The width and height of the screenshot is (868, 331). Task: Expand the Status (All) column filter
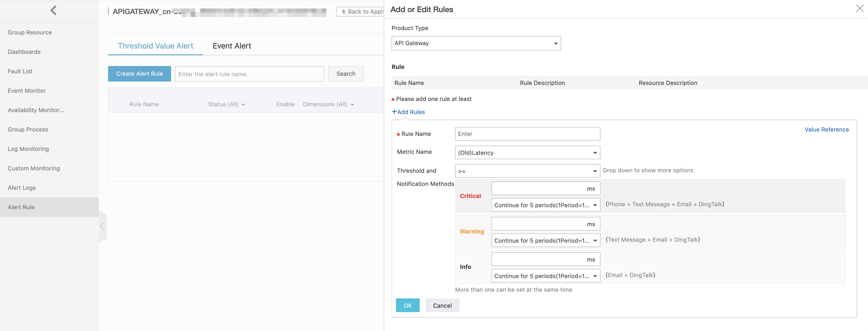point(226,105)
